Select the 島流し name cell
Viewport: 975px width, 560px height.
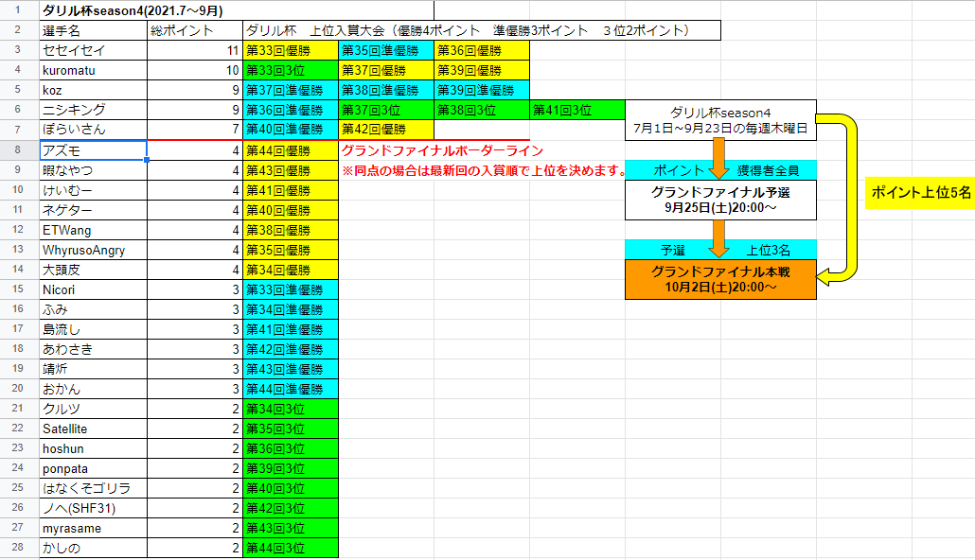94,329
